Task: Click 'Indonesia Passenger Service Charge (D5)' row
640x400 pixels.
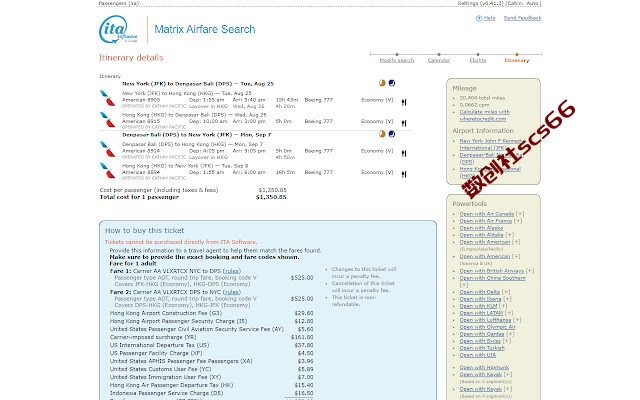Action: (x=211, y=393)
